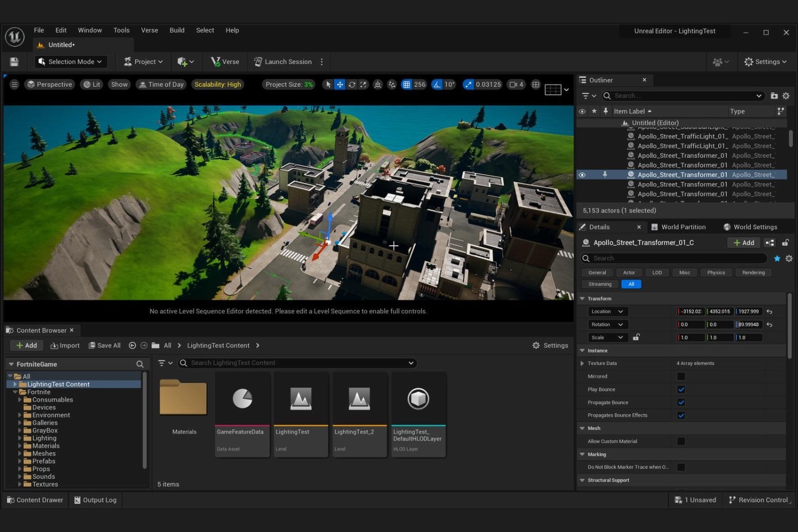Screen dimensions: 798x532
Task: Click the Verse build button
Action: [225, 62]
